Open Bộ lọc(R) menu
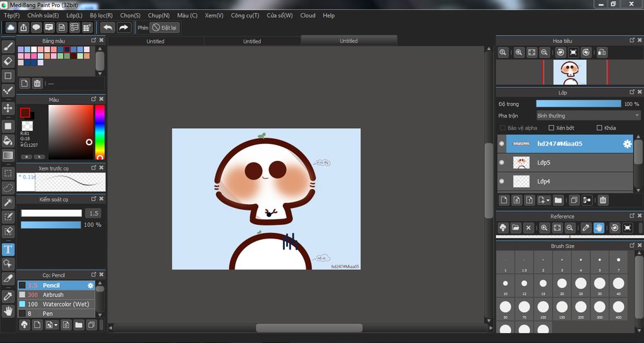The image size is (644, 343). (101, 15)
